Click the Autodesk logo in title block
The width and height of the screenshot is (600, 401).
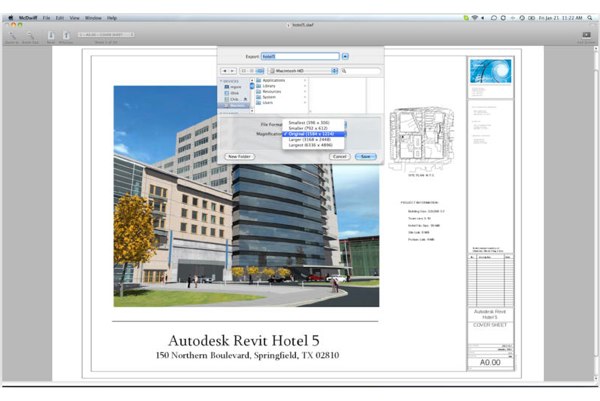[x=490, y=71]
